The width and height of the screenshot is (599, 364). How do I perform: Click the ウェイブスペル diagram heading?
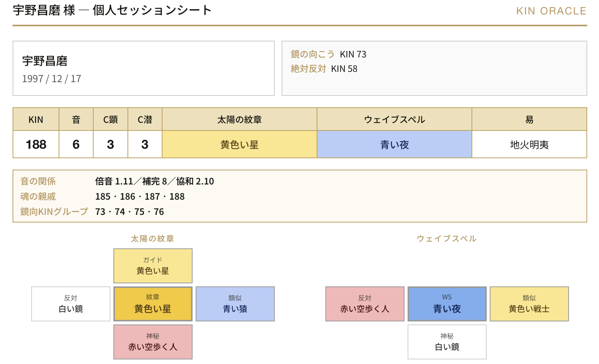447,238
